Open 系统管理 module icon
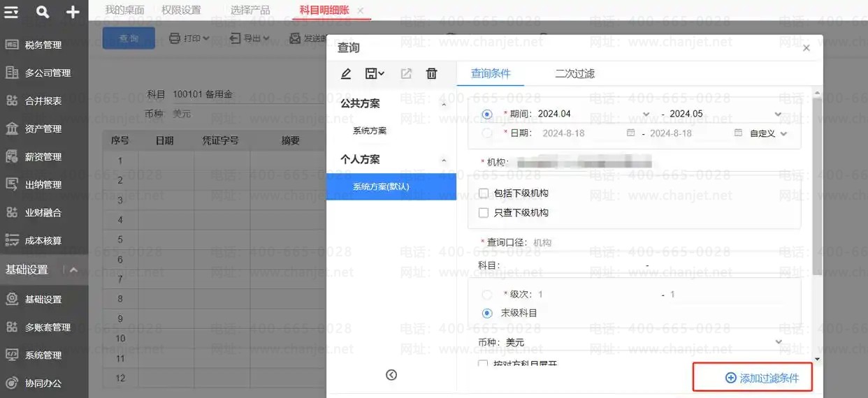The image size is (868, 398). coord(12,355)
